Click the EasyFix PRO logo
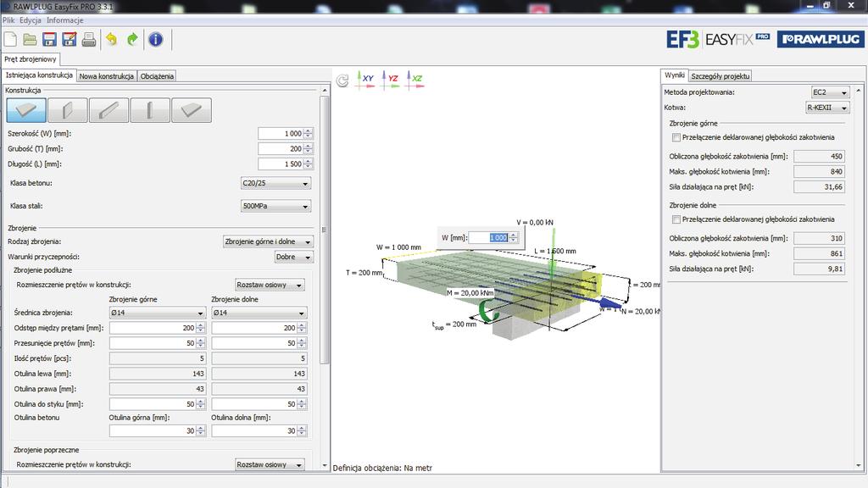The image size is (868, 488). point(718,39)
